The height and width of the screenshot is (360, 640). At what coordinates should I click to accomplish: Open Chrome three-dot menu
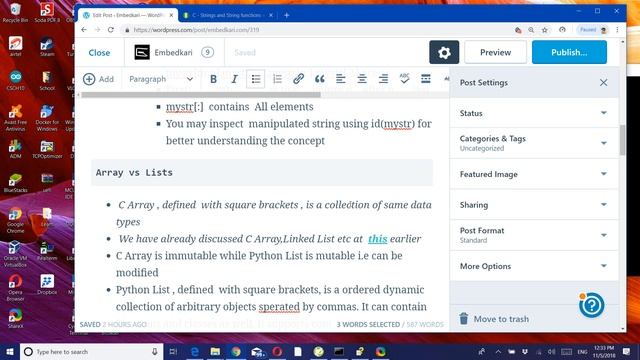coord(617,30)
